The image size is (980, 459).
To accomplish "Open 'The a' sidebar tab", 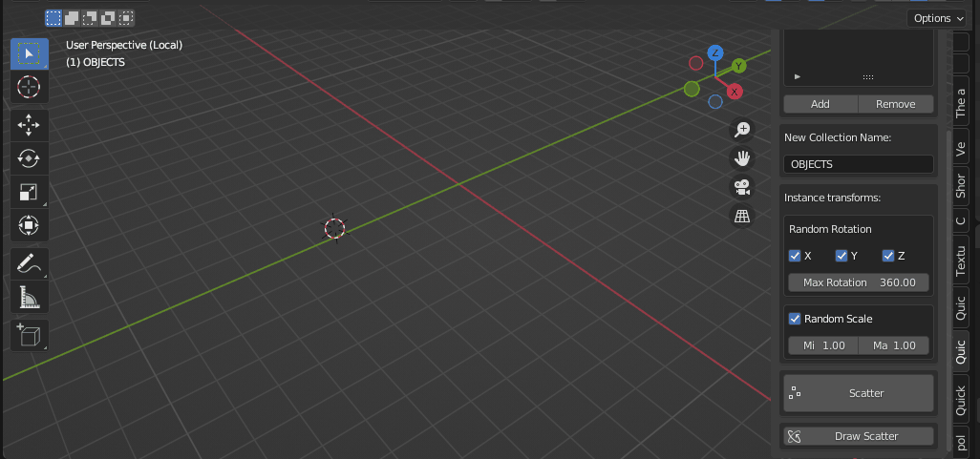I will 961,102.
